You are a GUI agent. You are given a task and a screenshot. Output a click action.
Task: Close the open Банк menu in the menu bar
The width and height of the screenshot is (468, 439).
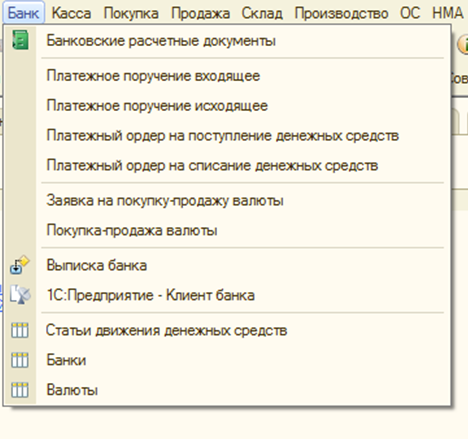pos(24,13)
